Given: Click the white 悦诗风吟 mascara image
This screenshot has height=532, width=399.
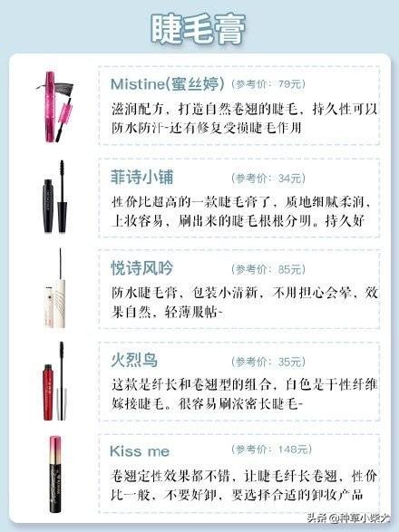Looking at the screenshot, I should pos(55,287).
